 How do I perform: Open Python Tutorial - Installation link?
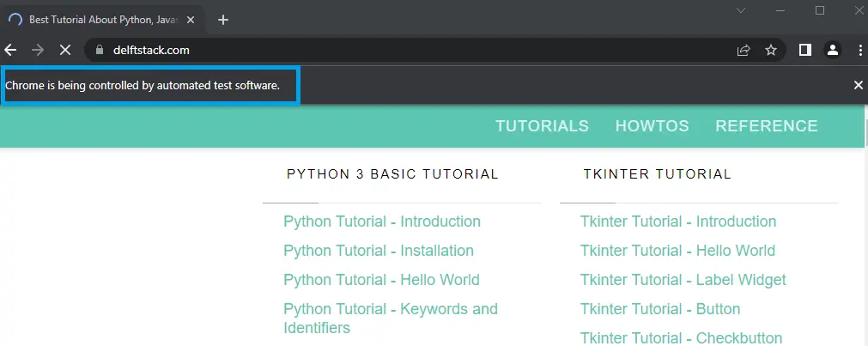coord(379,251)
